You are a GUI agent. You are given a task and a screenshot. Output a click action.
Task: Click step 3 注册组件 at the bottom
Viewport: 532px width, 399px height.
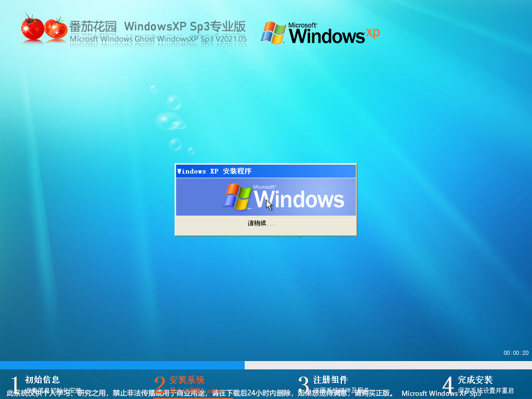(x=331, y=380)
